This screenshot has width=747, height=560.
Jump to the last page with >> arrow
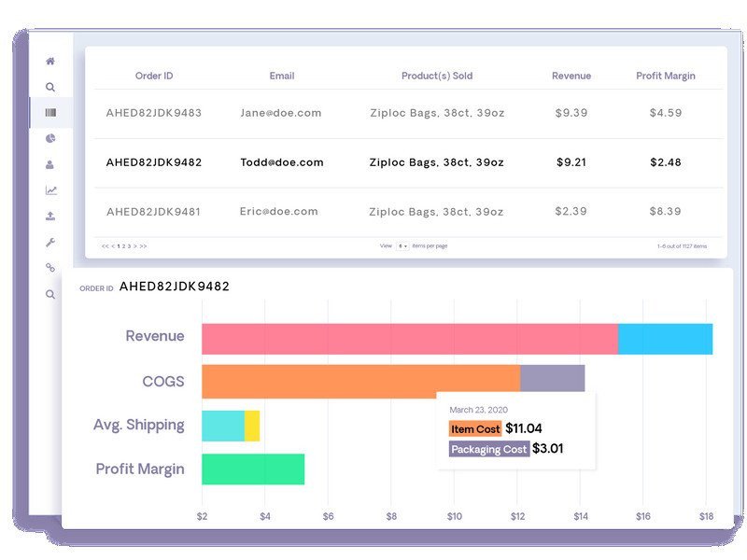[x=143, y=246]
